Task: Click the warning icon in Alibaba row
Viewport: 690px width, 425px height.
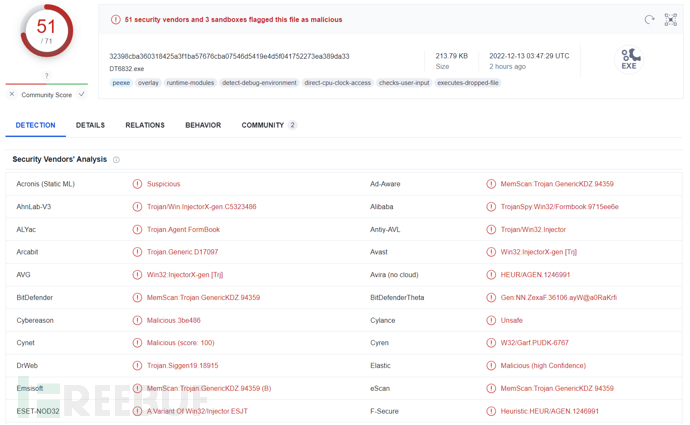Action: [491, 207]
